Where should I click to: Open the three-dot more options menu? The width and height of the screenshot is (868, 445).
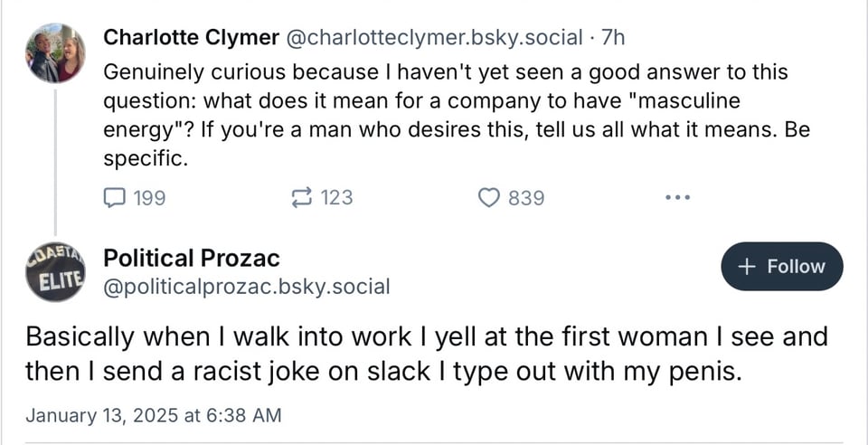pyautogui.click(x=677, y=197)
